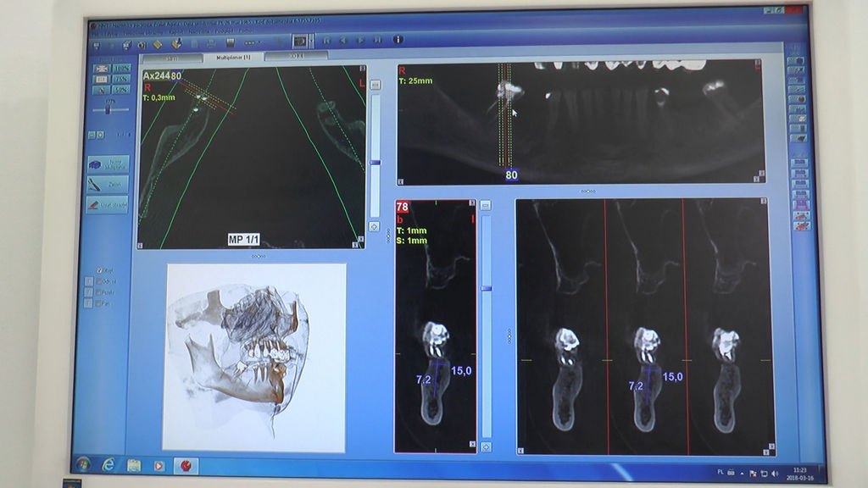The width and height of the screenshot is (868, 488).
Task: Click the eraser button in the left panel
Action: pos(108,204)
